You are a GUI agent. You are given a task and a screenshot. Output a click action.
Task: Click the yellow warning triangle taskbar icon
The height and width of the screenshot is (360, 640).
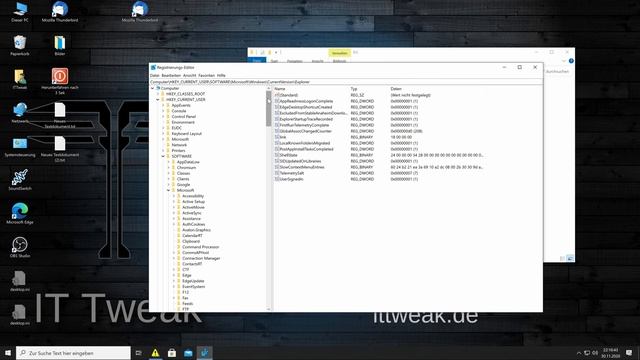155,353
